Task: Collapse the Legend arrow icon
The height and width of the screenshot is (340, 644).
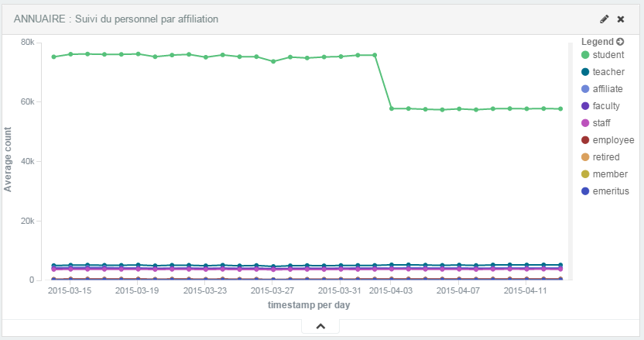Action: [620, 41]
